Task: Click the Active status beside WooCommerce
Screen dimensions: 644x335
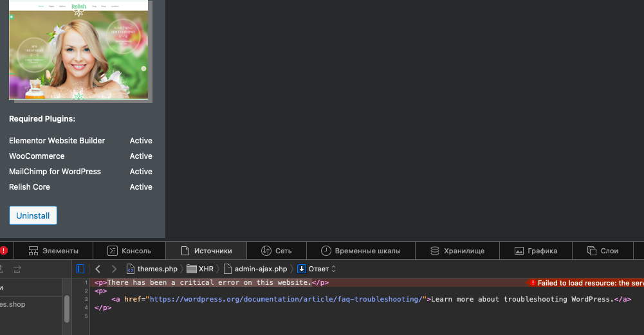Action: click(x=141, y=156)
